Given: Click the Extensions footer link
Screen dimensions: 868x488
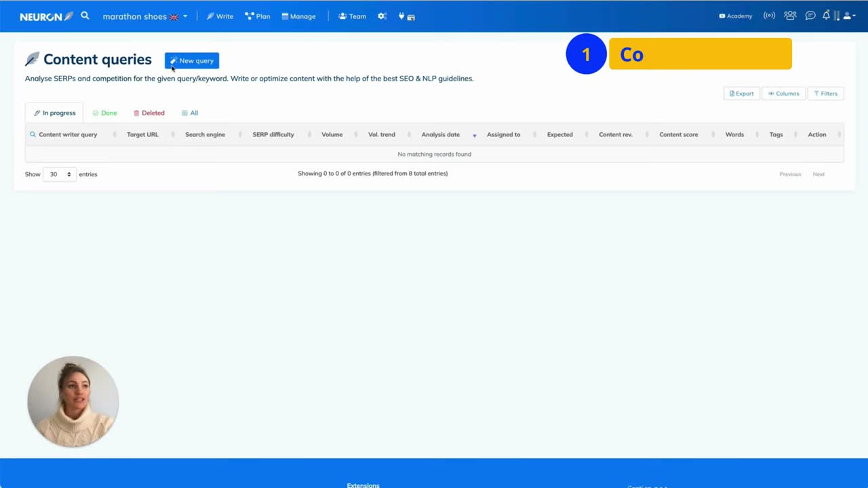Looking at the screenshot, I should tap(363, 485).
